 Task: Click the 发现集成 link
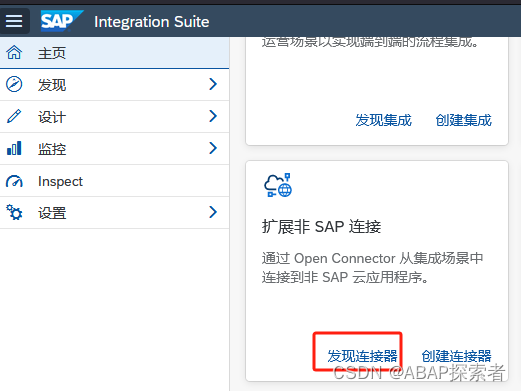(383, 120)
